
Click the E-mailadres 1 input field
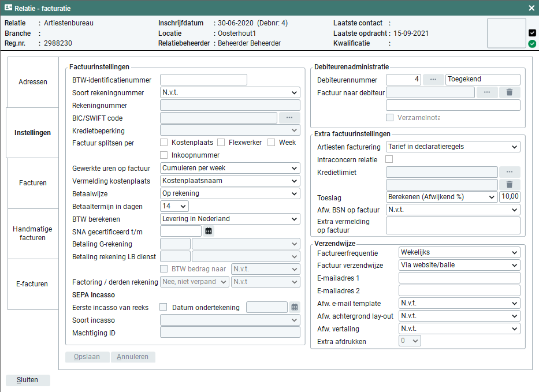pos(459,278)
